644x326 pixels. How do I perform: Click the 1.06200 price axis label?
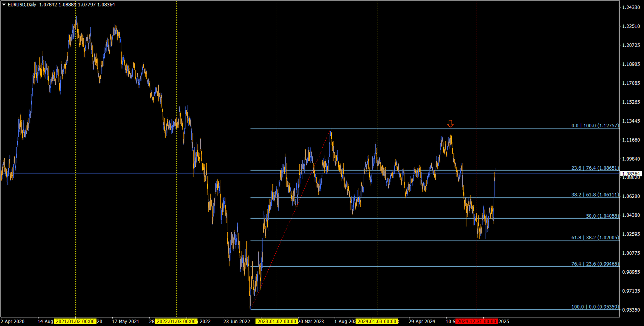(631, 196)
